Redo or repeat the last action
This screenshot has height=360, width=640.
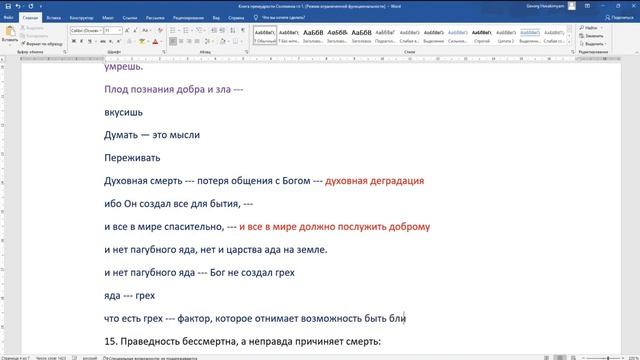point(31,6)
